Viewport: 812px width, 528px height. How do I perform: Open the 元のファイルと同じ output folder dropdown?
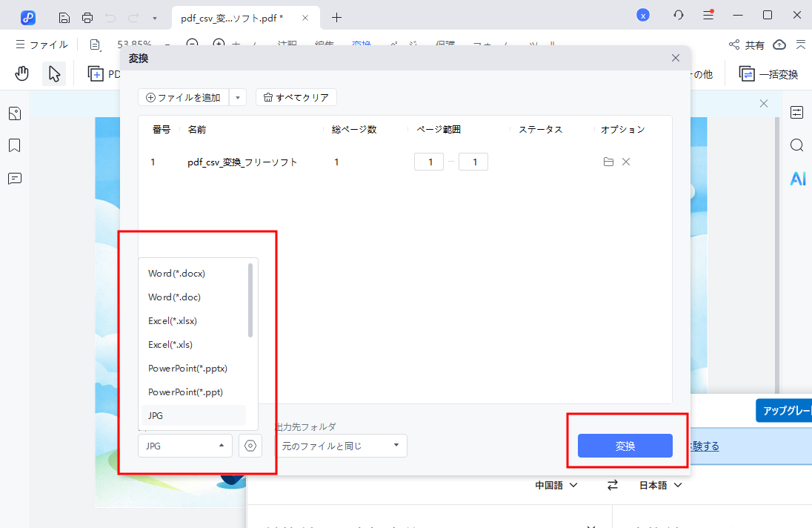[341, 446]
